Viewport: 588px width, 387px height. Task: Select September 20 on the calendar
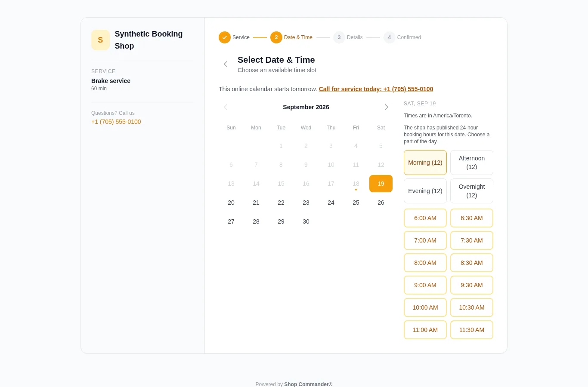231,203
